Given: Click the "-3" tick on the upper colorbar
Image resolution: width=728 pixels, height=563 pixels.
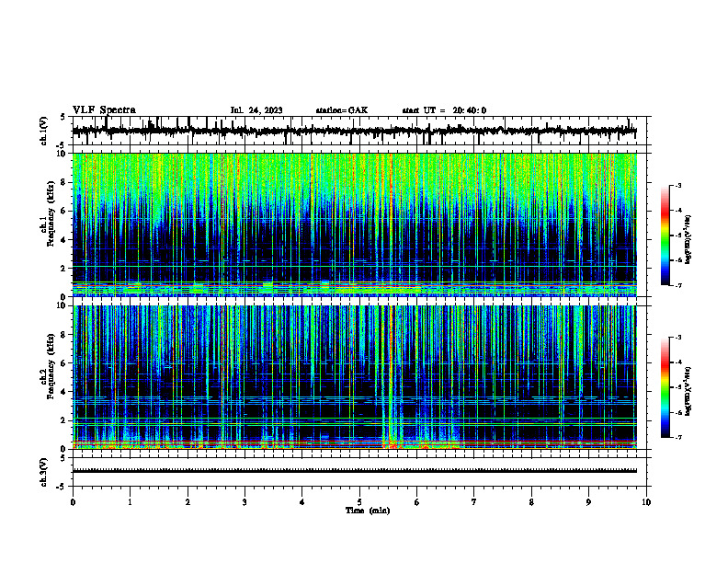Looking at the screenshot, I should [x=678, y=185].
